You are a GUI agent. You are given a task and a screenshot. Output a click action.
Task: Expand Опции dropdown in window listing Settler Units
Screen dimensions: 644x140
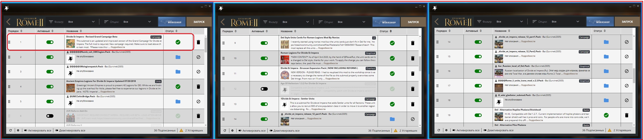click(341, 22)
